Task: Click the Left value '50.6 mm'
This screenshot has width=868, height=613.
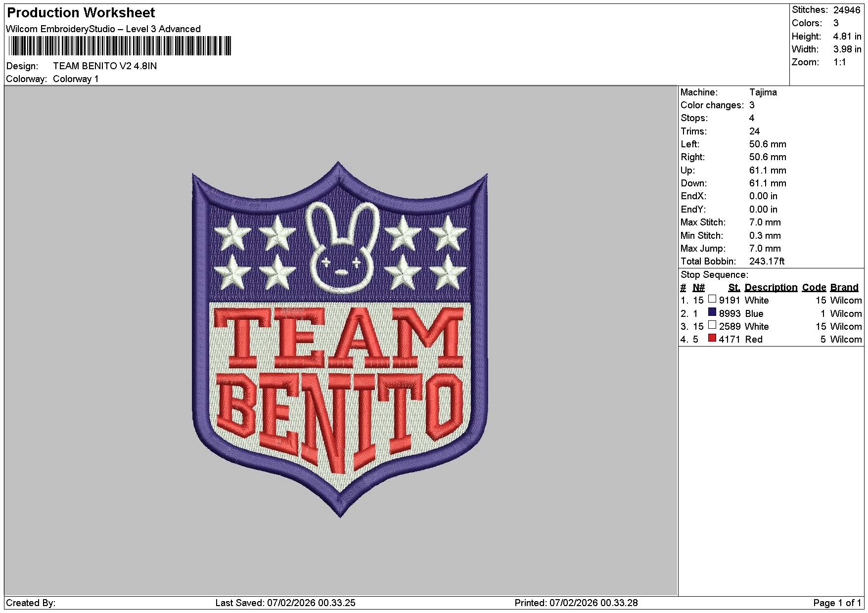Action: point(768,144)
